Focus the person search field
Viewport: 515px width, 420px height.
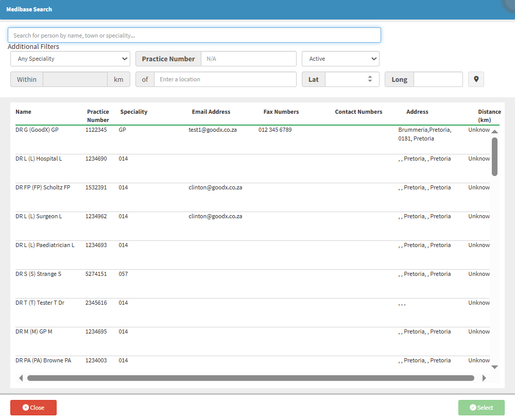tap(194, 35)
